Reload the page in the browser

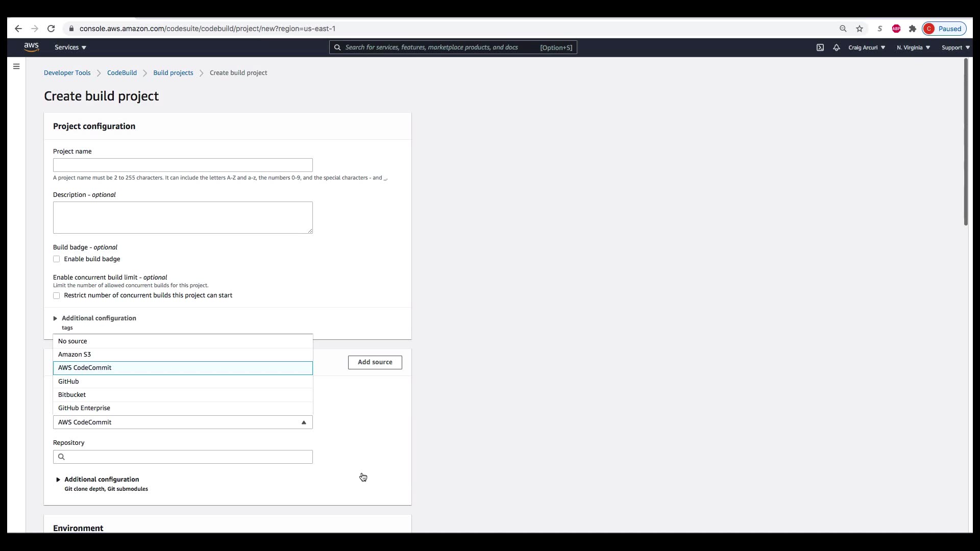pyautogui.click(x=51, y=29)
